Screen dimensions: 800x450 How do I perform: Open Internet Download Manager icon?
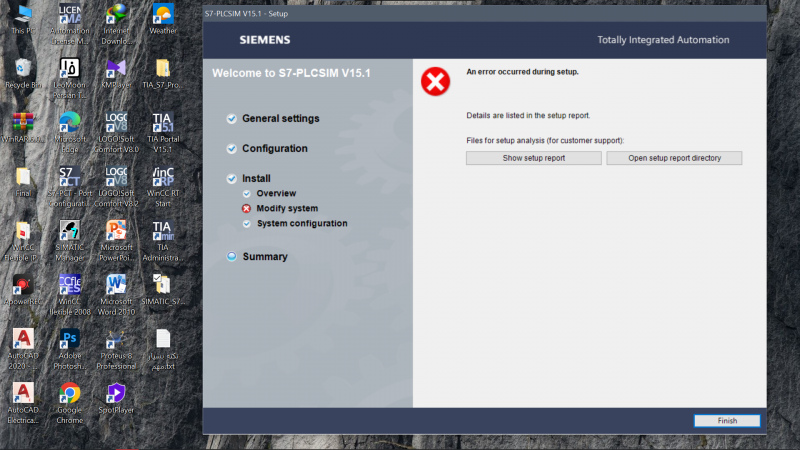[116, 24]
